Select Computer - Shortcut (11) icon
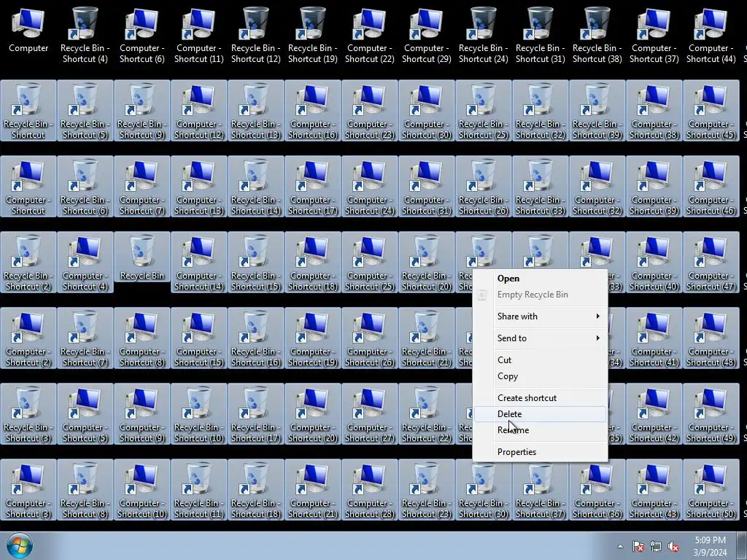 tap(199, 35)
